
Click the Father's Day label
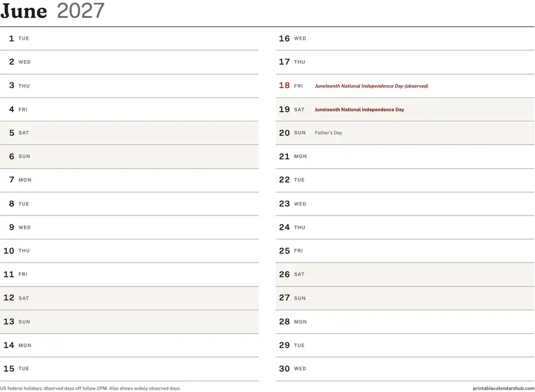tap(328, 133)
